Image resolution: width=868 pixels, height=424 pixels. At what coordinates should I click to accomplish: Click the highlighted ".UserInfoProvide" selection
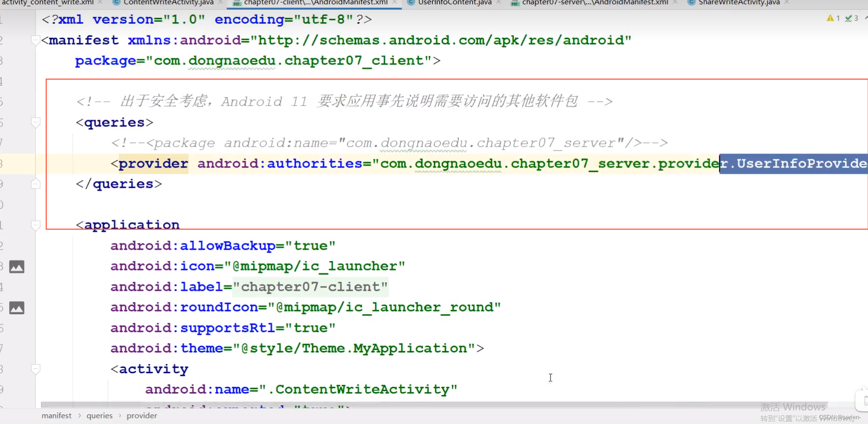(x=793, y=164)
